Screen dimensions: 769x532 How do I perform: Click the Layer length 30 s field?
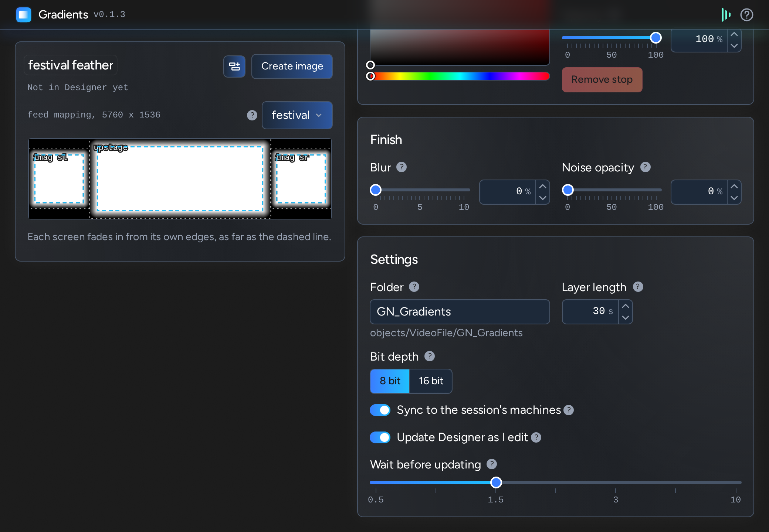tap(590, 312)
